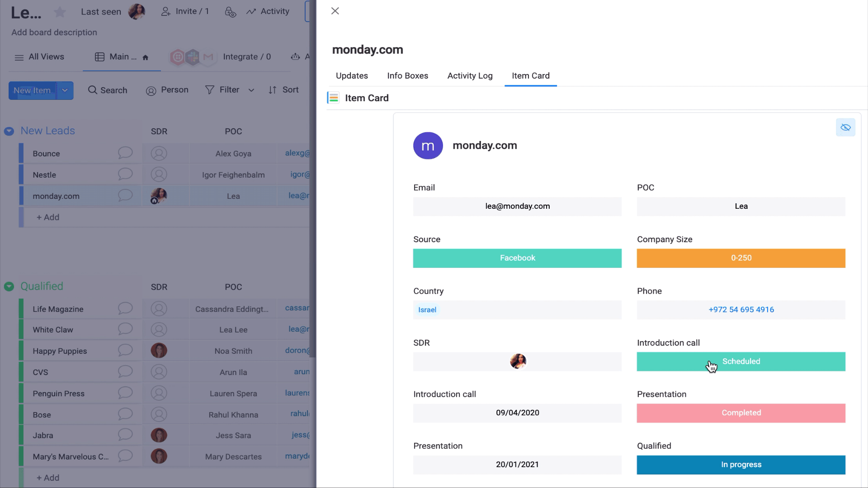
Task: Switch to the Activity Log tab
Action: coord(470,76)
